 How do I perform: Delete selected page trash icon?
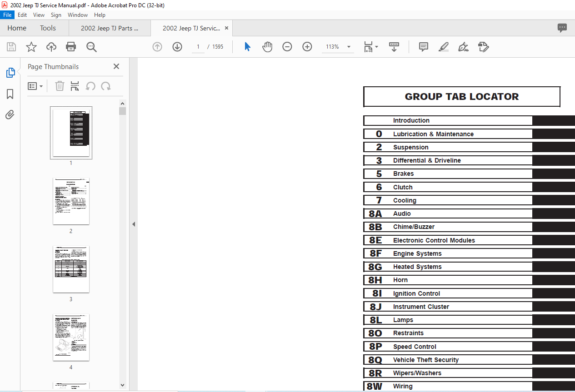[60, 86]
